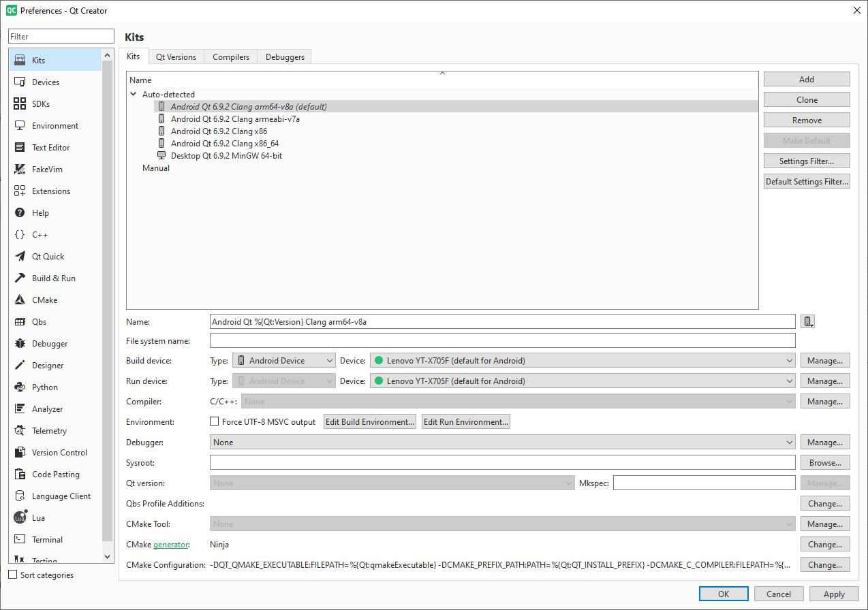This screenshot has height=610, width=868.
Task: Open the Analyzer category icon
Action: (20, 409)
